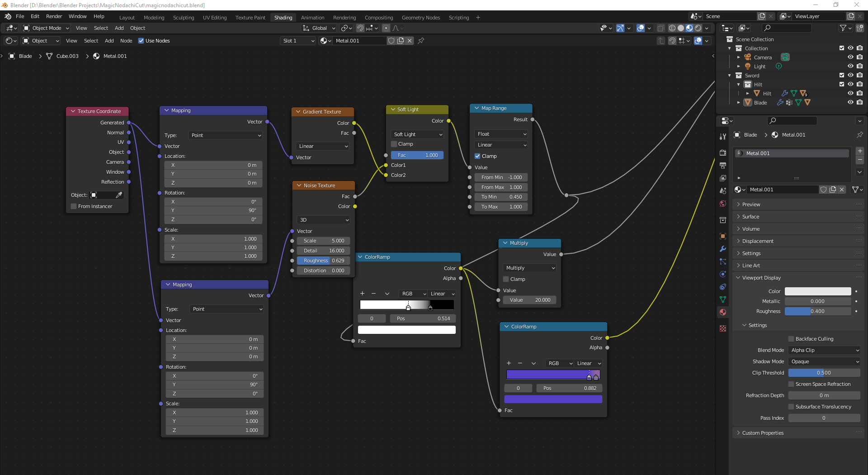Click viewport display Color swatch
This screenshot has height=475, width=868.
click(818, 291)
